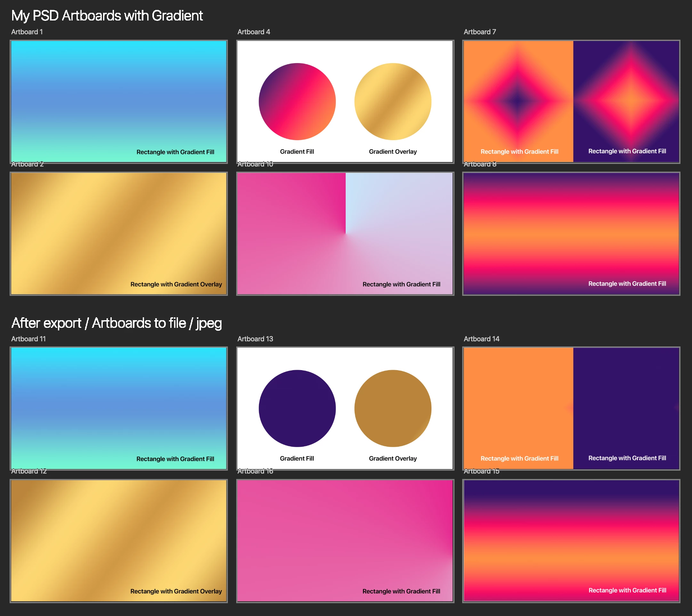Viewport: 692px width, 616px height.
Task: Click the flat orange rectangle in Artboard 14
Action: (x=518, y=403)
